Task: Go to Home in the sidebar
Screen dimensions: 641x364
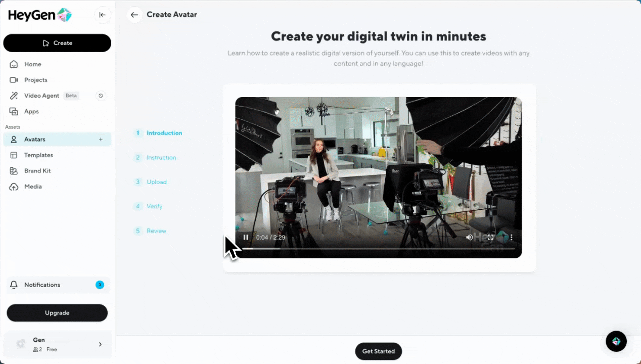Action: 33,64
